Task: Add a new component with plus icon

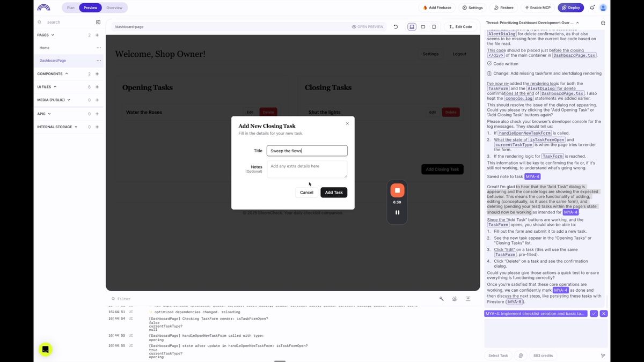Action: (x=97, y=73)
